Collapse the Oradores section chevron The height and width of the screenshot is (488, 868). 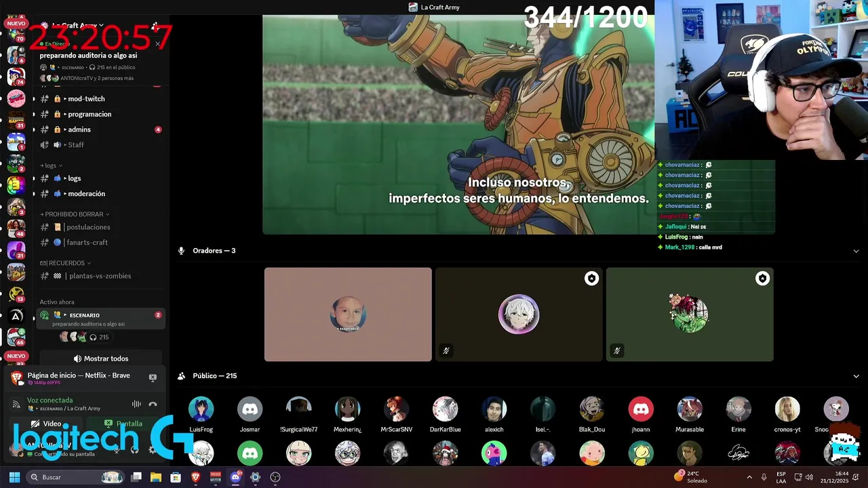coord(856,251)
